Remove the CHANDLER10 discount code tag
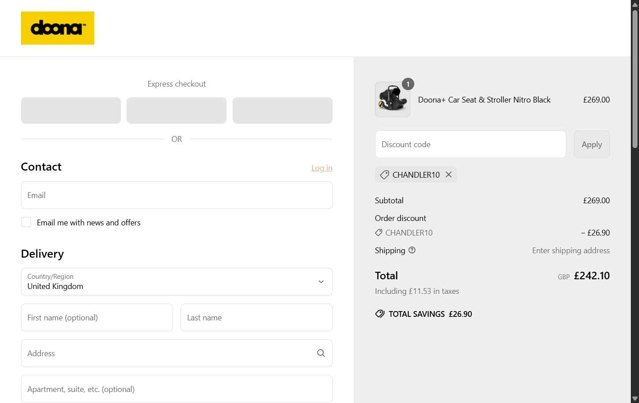The image size is (639, 403). tap(449, 175)
